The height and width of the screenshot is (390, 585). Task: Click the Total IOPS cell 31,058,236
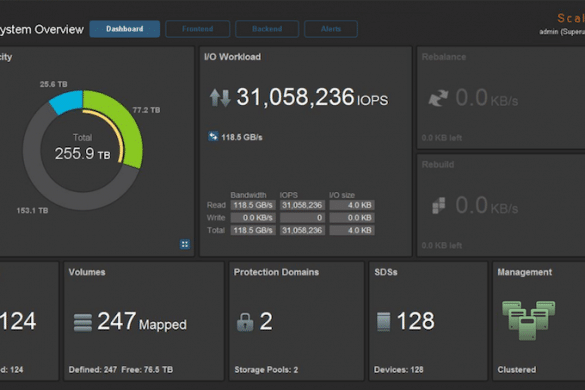pos(302,230)
